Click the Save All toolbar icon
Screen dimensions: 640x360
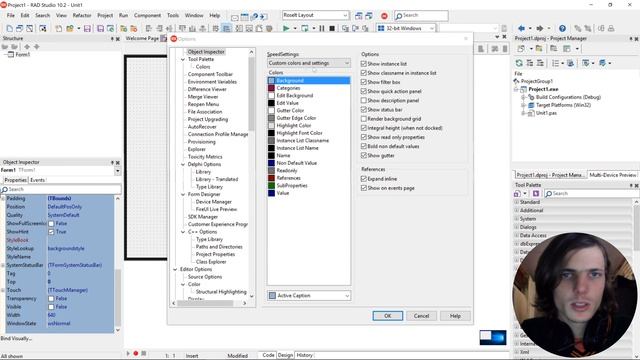coord(100,29)
